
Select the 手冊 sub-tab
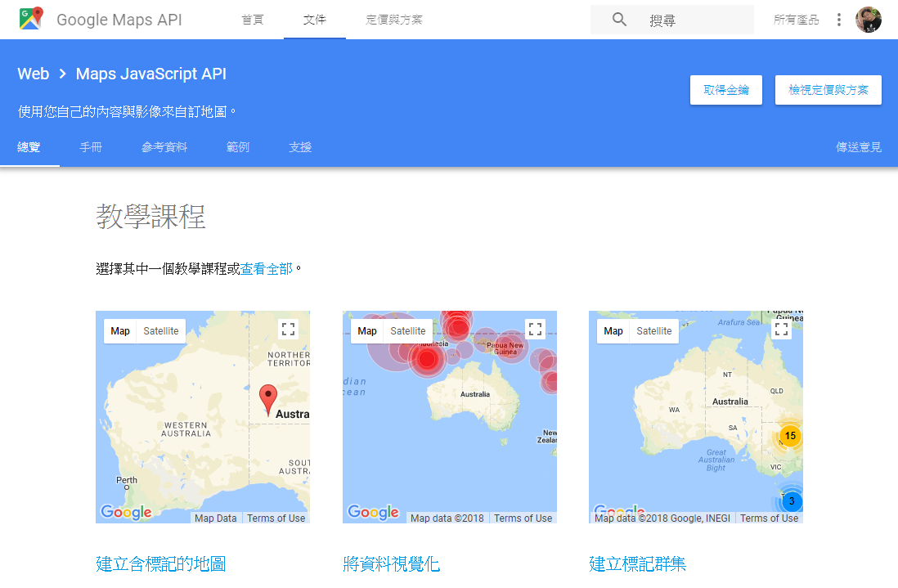coord(91,147)
